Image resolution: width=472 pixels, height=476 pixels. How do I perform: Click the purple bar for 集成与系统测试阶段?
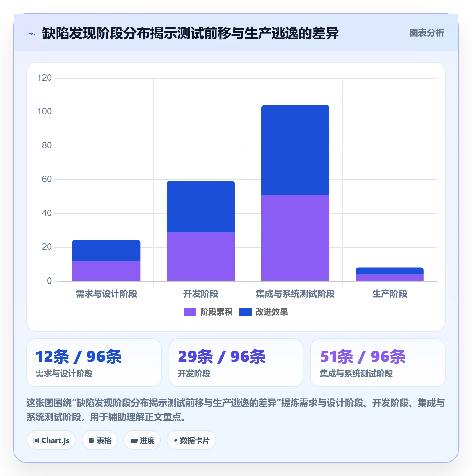(x=295, y=238)
